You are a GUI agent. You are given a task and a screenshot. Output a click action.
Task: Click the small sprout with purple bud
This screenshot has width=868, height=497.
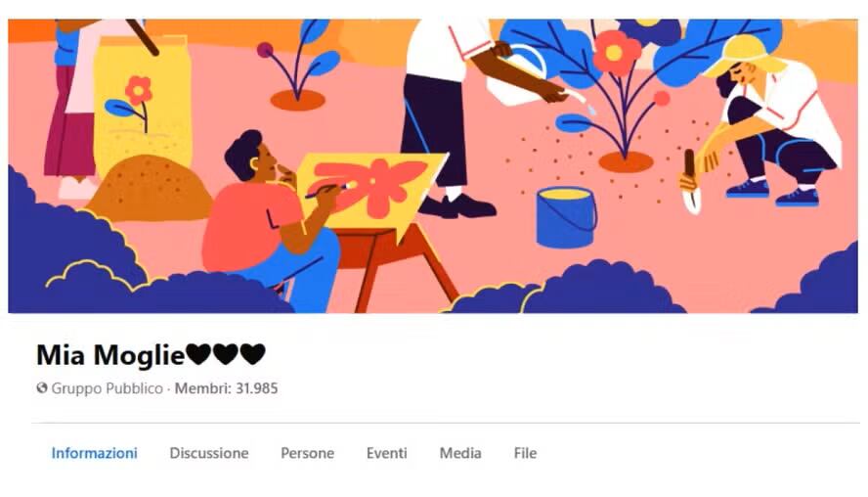point(299,67)
